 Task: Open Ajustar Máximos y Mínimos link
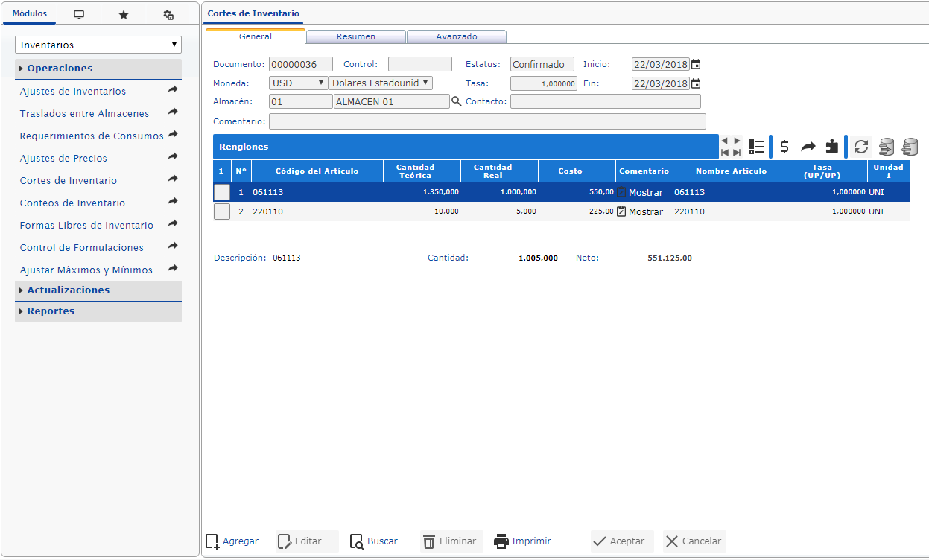(x=86, y=270)
